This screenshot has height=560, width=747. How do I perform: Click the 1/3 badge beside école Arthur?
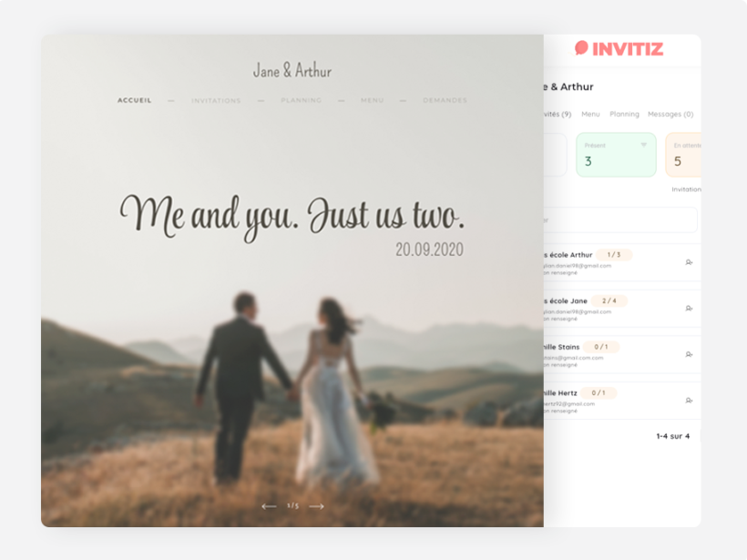point(614,255)
